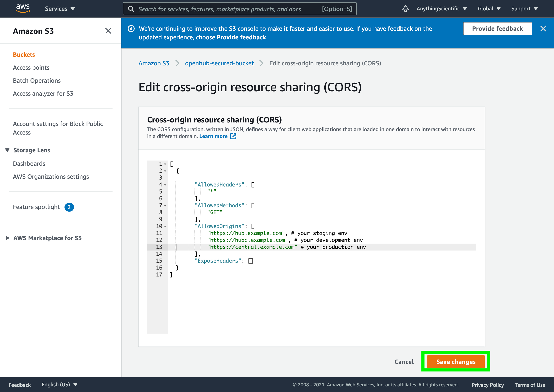This screenshot has width=554, height=392.
Task: Click the search magnifier icon
Action: 131,9
